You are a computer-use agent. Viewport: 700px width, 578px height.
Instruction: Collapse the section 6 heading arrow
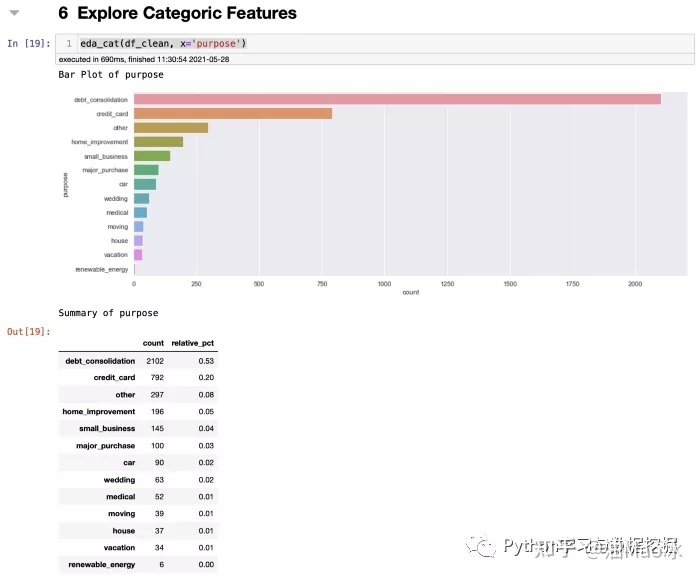click(14, 12)
